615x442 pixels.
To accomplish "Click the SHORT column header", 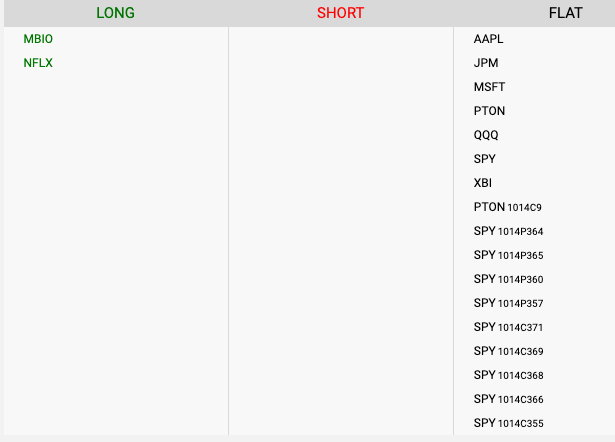I will (340, 13).
